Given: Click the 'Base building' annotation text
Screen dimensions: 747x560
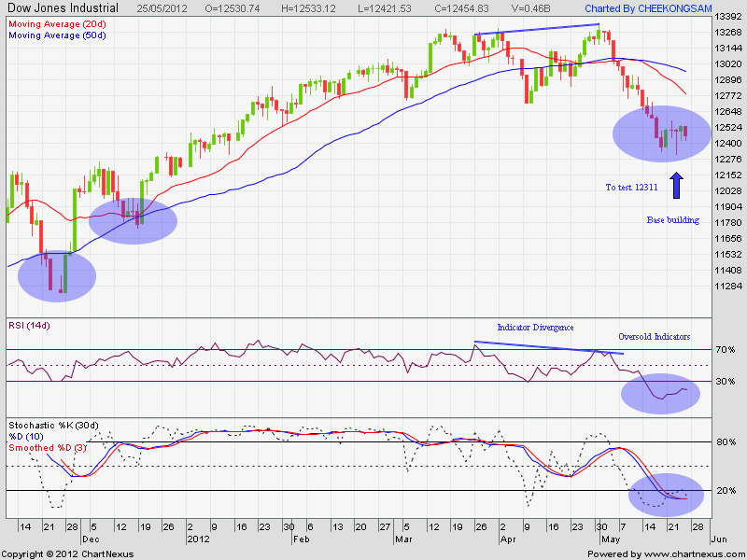Looking at the screenshot, I should [x=672, y=220].
